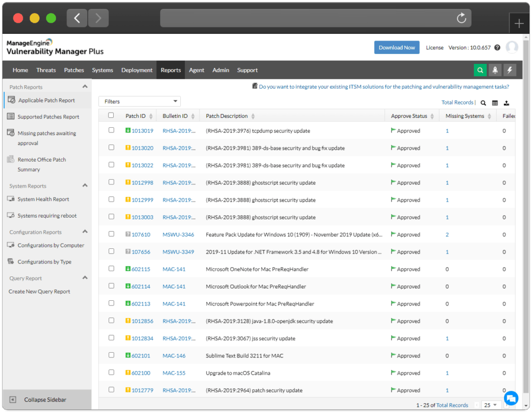Open missing systems count 2 for patch 107610
Image resolution: width=532 pixels, height=412 pixels.
447,234
